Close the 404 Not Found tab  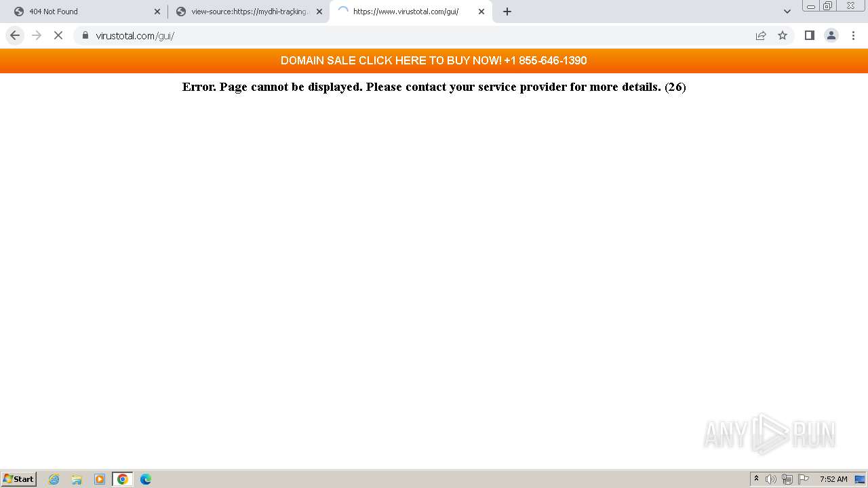157,12
